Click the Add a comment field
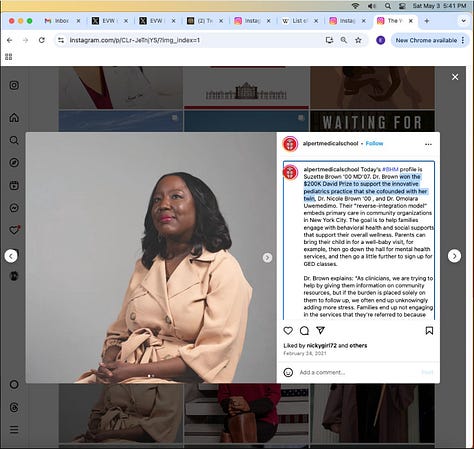The image size is (474, 449). [x=358, y=372]
